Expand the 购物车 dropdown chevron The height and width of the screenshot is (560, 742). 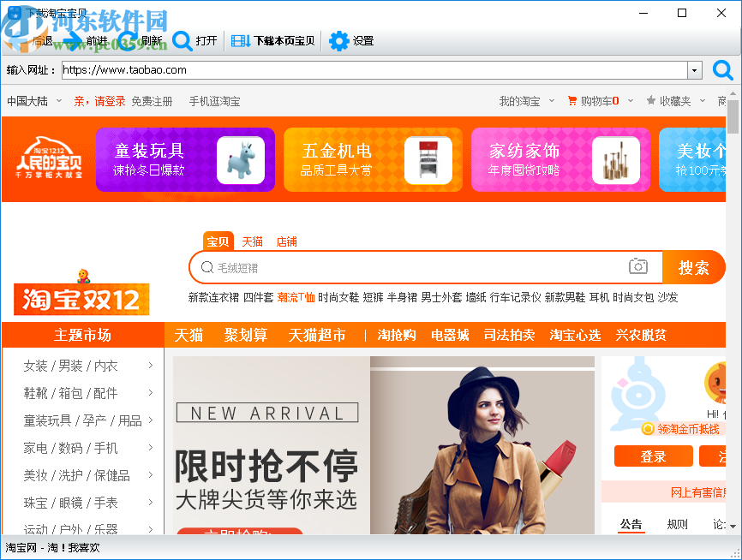point(631,101)
